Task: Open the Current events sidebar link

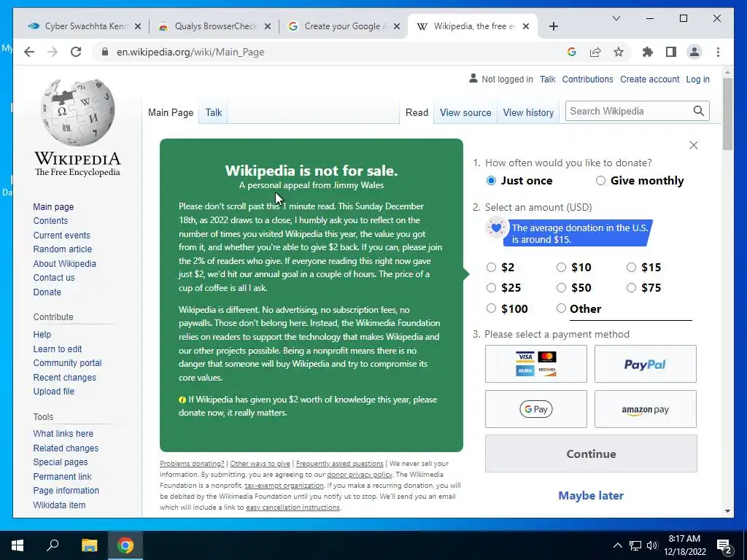Action: 61,236
